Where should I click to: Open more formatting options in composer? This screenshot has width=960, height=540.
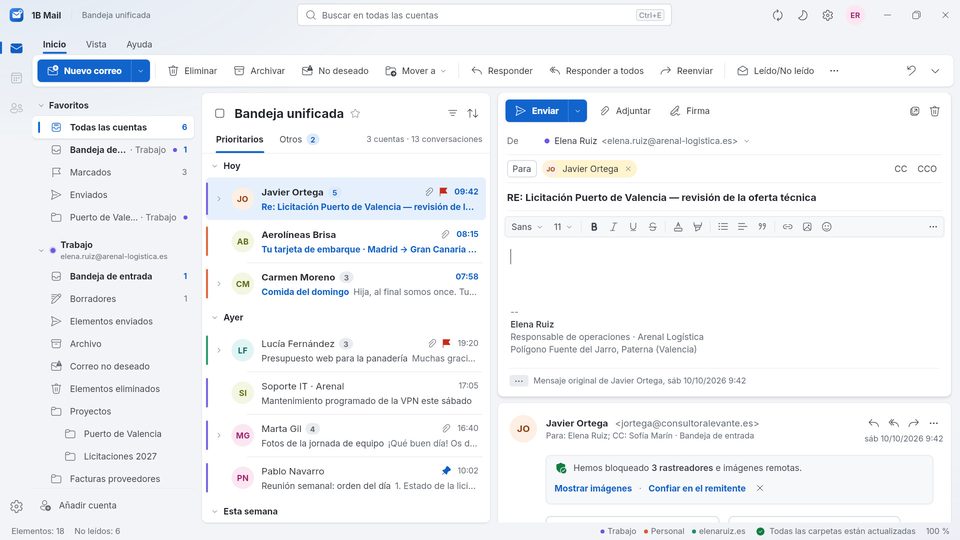tap(933, 227)
